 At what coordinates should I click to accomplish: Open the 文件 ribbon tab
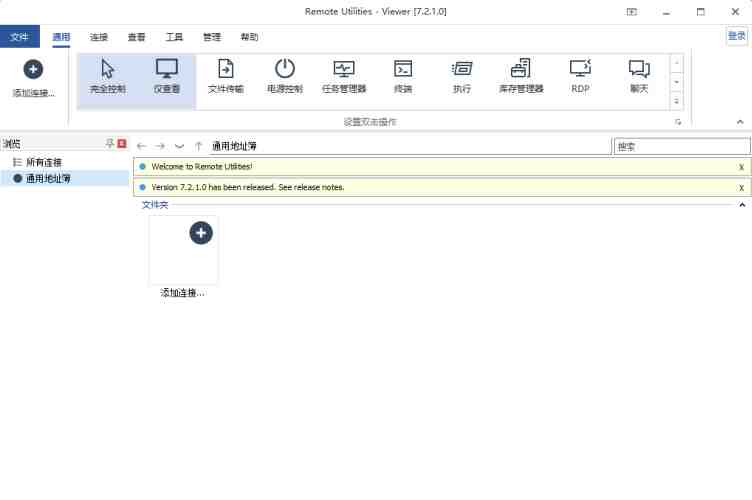click(x=20, y=37)
